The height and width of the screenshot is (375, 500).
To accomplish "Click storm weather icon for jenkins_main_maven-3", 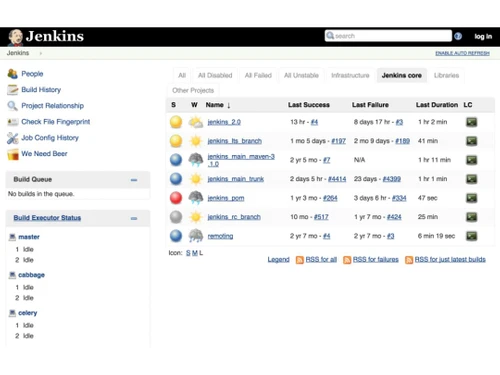I will pos(196,160).
